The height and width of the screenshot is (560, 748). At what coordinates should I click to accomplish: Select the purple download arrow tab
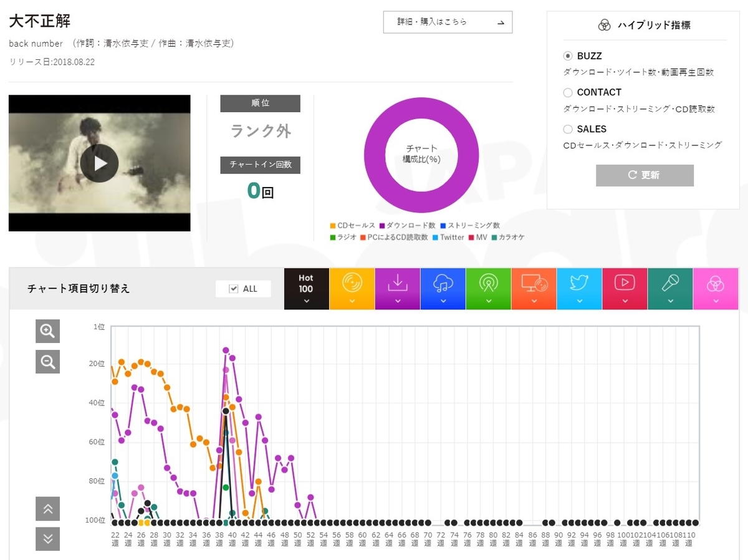pos(397,289)
